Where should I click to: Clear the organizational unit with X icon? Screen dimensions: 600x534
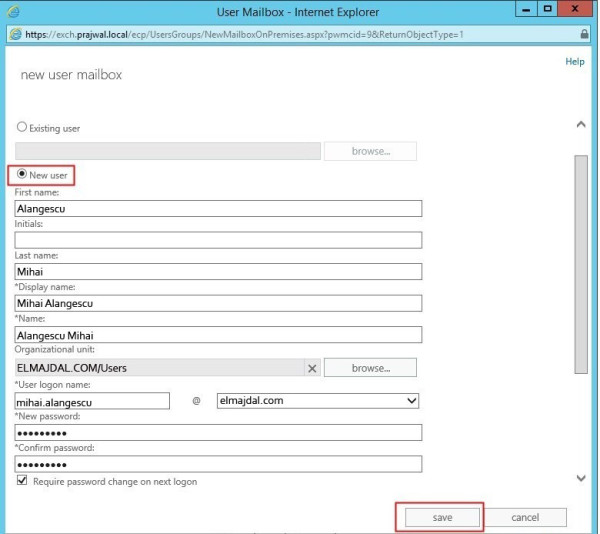click(x=312, y=368)
